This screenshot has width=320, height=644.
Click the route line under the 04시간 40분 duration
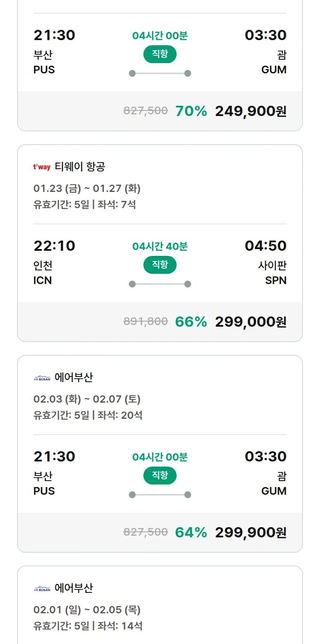pyautogui.click(x=160, y=284)
